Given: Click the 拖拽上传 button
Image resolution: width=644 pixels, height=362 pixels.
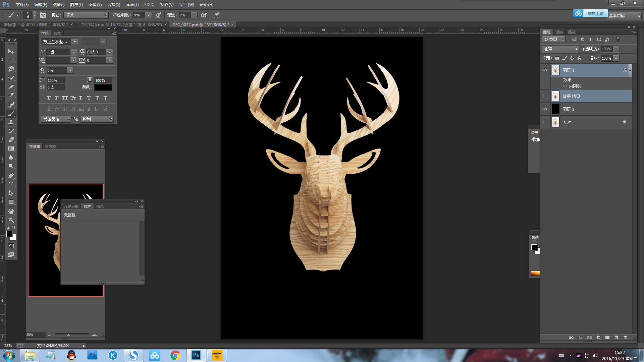Looking at the screenshot, I should click(x=595, y=14).
